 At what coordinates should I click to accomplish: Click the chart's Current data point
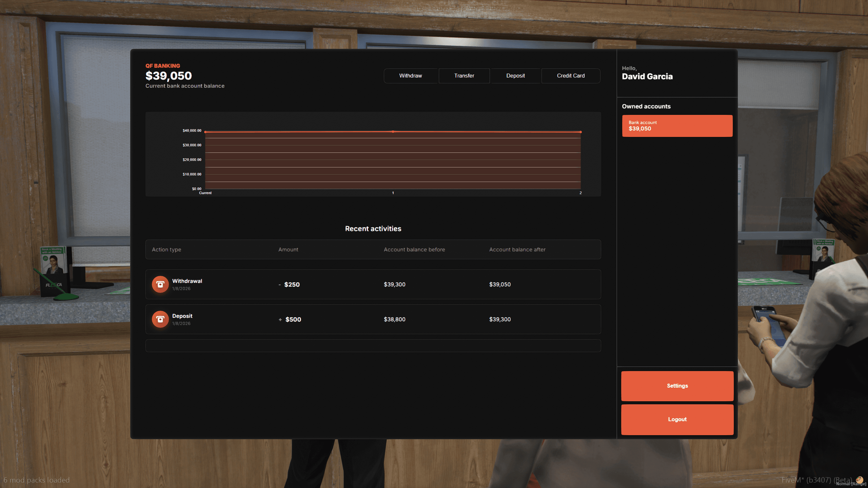[x=205, y=132]
